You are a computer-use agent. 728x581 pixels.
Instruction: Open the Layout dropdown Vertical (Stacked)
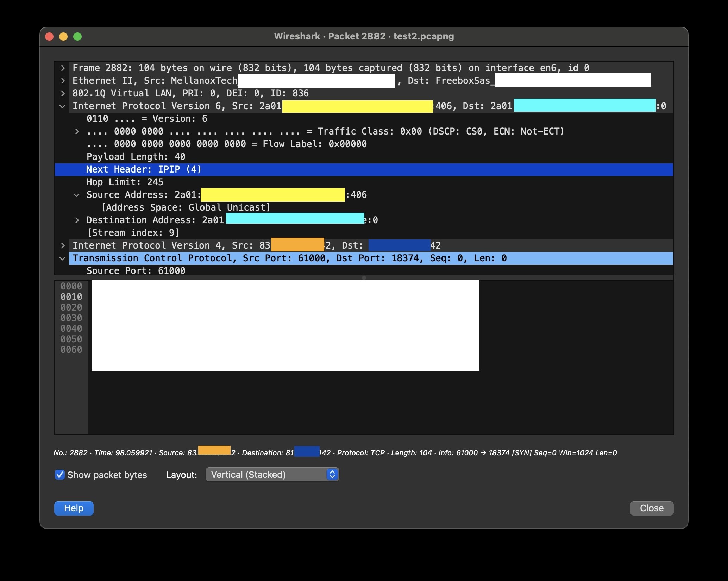[x=272, y=475]
